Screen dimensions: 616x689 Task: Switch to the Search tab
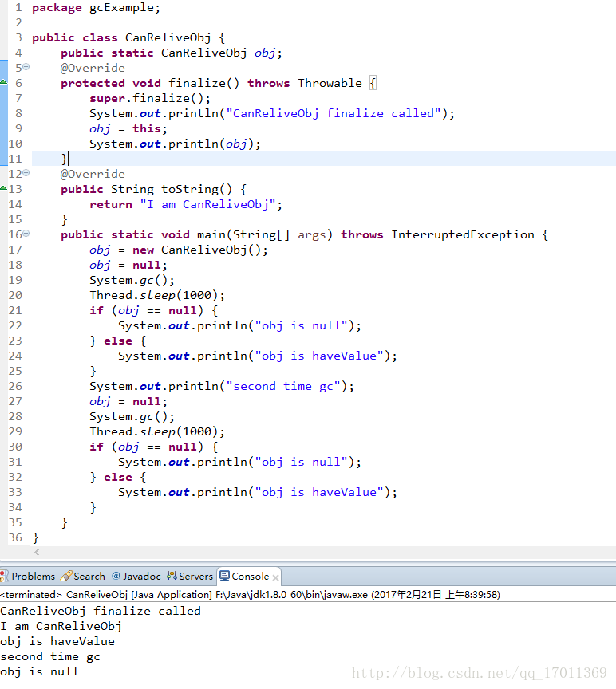tap(83, 576)
